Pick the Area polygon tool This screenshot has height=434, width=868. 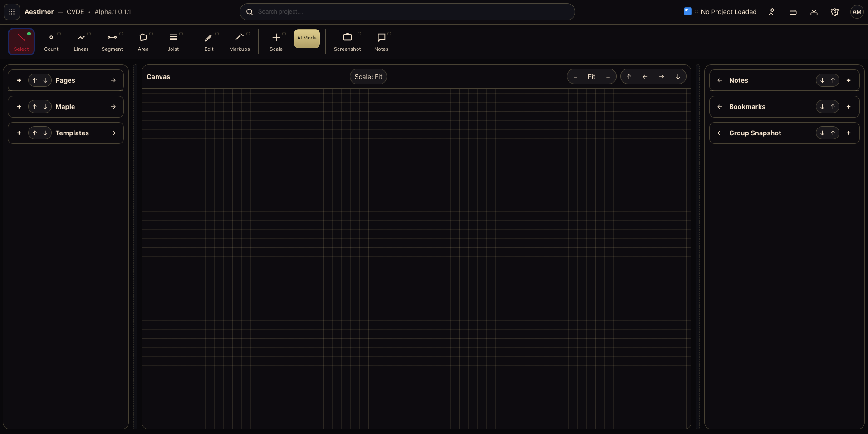tap(143, 42)
